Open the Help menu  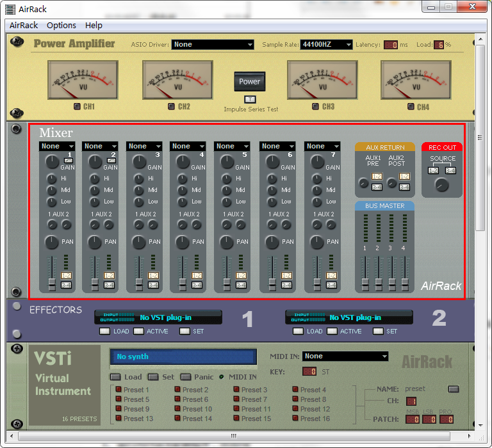(94, 25)
